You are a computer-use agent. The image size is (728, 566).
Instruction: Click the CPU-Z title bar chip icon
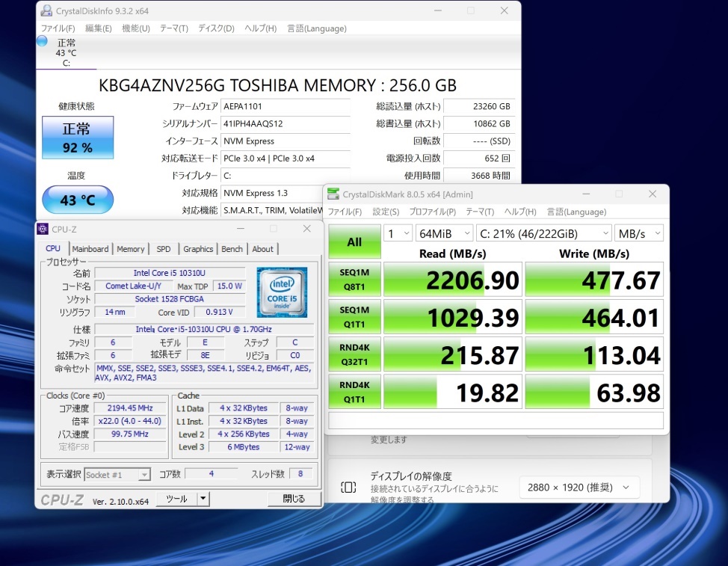click(43, 229)
